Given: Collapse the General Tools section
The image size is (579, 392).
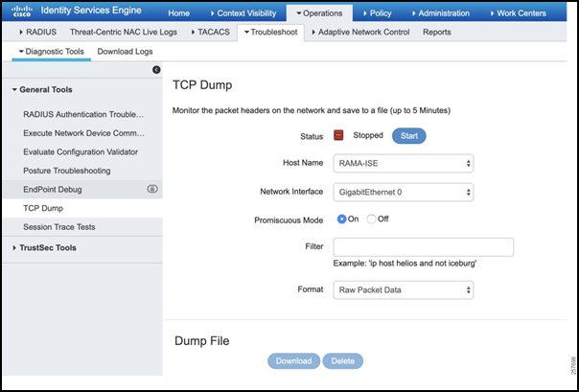Looking at the screenshot, I should (42, 90).
